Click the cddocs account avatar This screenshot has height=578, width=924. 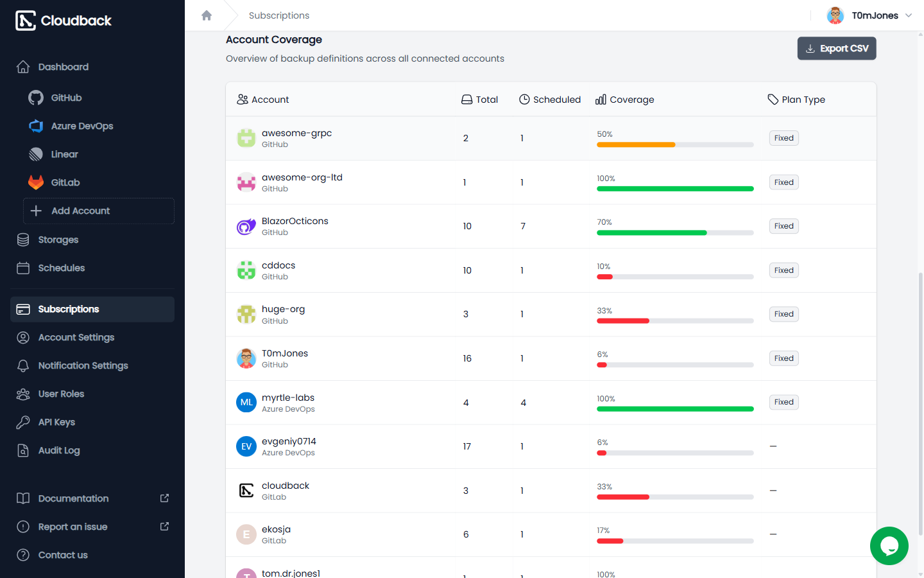point(246,270)
